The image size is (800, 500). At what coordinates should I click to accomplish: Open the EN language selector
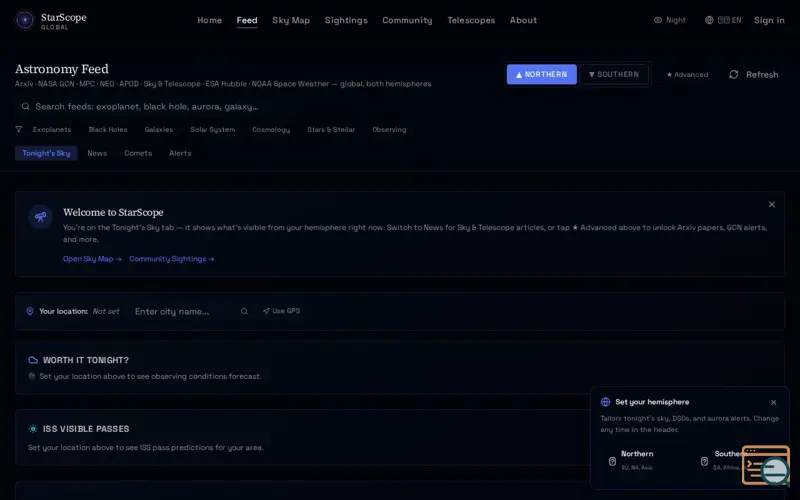click(x=723, y=20)
